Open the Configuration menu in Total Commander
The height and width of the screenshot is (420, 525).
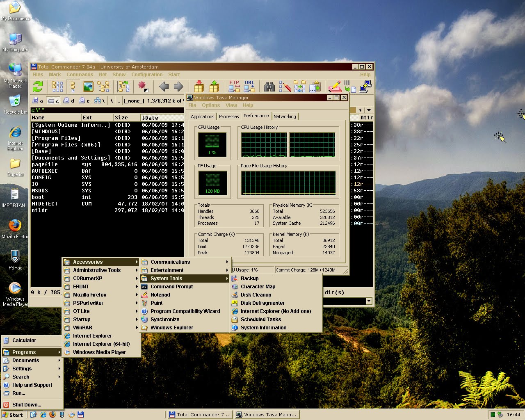click(147, 75)
